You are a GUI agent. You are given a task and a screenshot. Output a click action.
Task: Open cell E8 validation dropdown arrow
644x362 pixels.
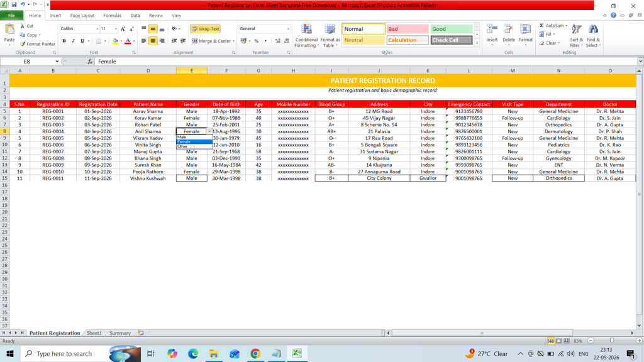[209, 131]
